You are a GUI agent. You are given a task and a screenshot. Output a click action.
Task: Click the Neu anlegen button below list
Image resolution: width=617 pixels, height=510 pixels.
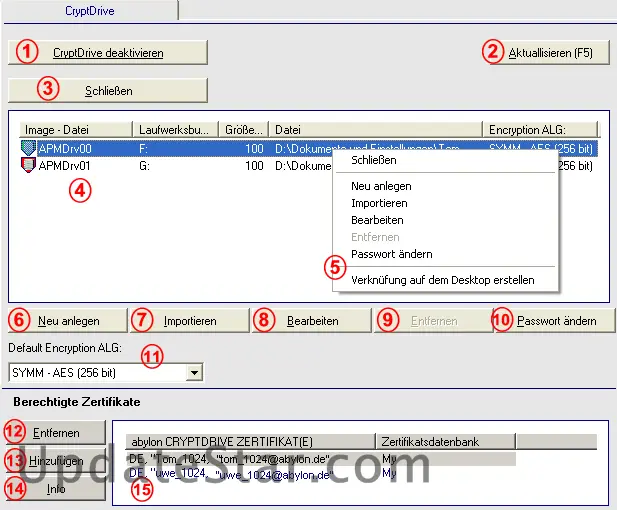click(x=68, y=321)
